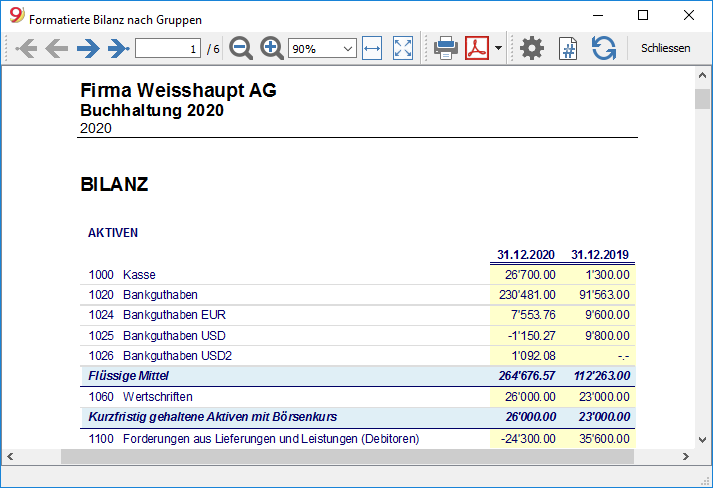Click the 'AKTIVEN' section label
The image size is (713, 488).
pyautogui.click(x=113, y=232)
